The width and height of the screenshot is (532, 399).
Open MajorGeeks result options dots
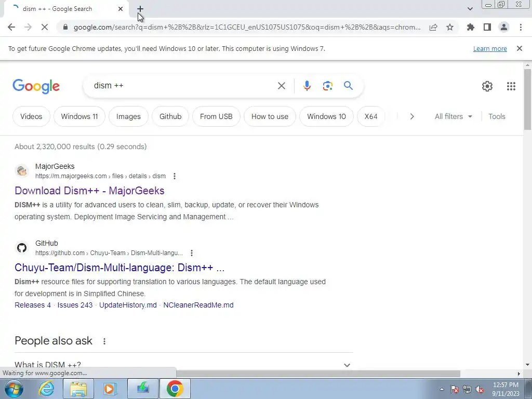[175, 176]
